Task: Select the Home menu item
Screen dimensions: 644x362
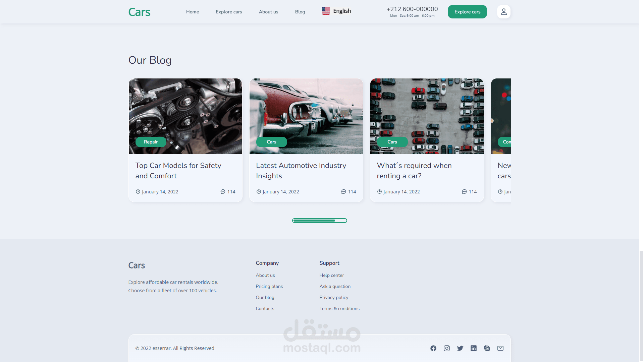Action: [193, 12]
